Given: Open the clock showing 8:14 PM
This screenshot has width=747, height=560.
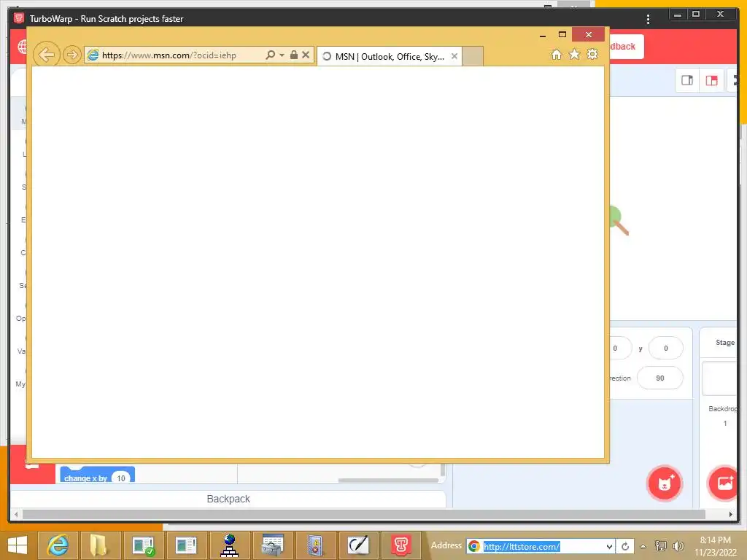Looking at the screenshot, I should (715, 546).
